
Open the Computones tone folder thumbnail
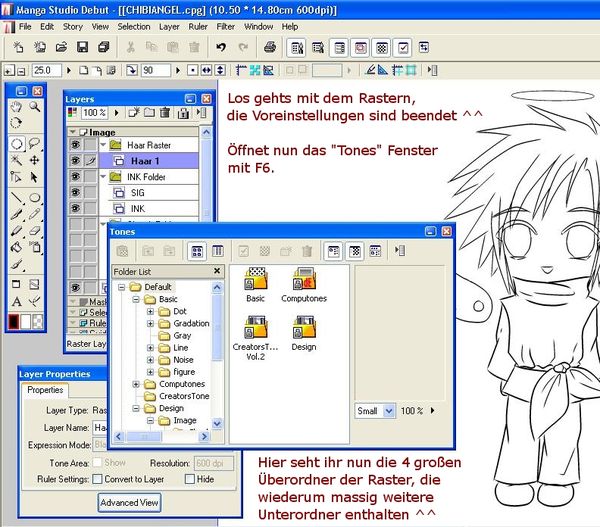(x=304, y=284)
